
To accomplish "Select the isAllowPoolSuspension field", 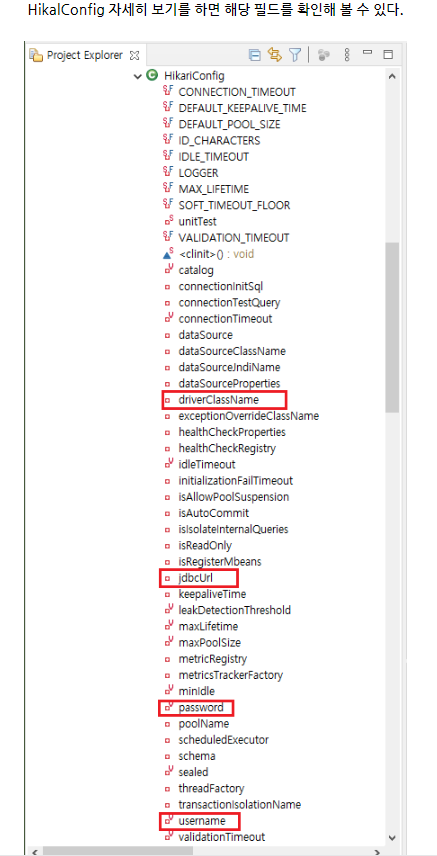I will (234, 497).
